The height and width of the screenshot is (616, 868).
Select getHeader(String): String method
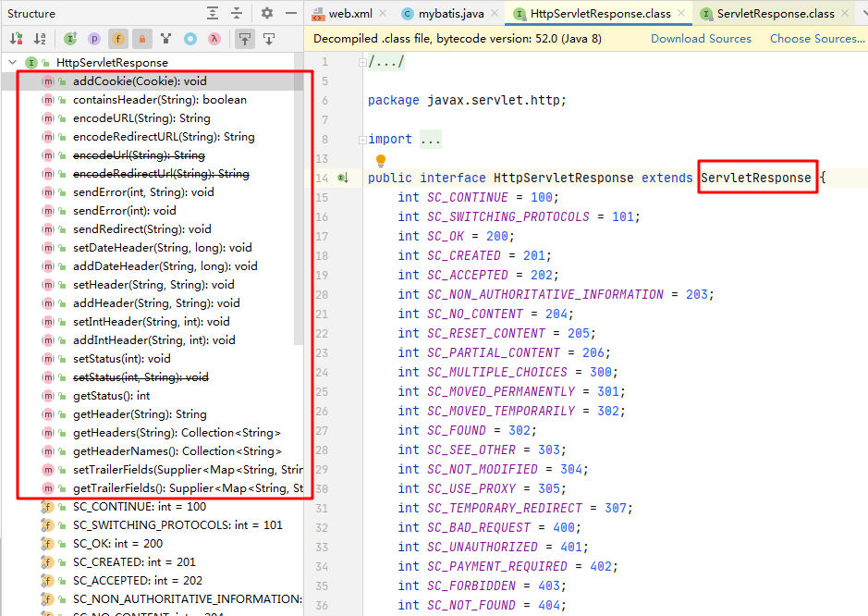[141, 414]
